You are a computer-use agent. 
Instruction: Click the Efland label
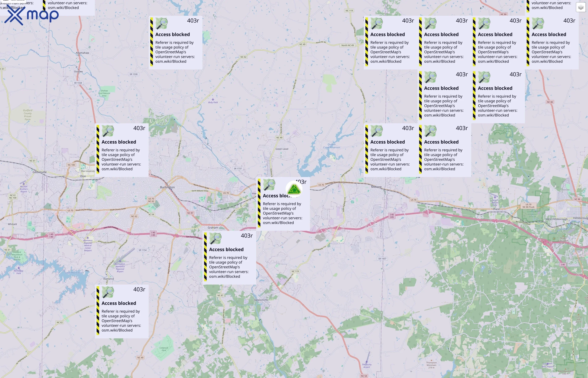point(496,209)
